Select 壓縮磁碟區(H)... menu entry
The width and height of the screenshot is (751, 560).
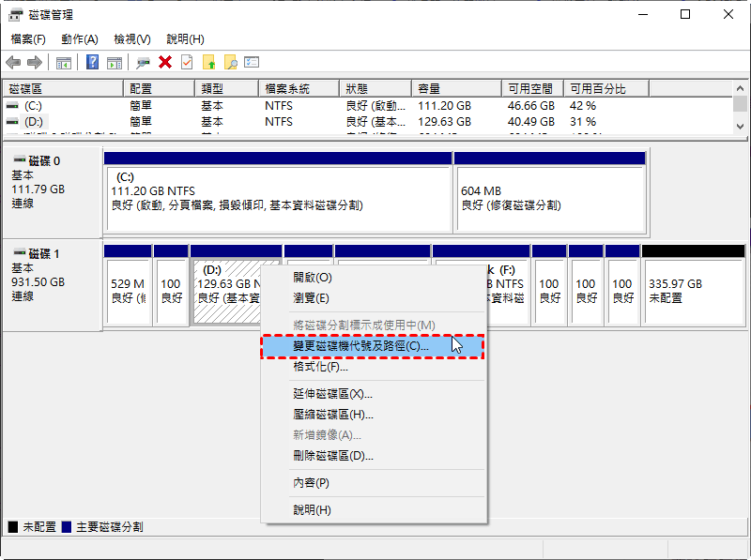[x=333, y=415]
